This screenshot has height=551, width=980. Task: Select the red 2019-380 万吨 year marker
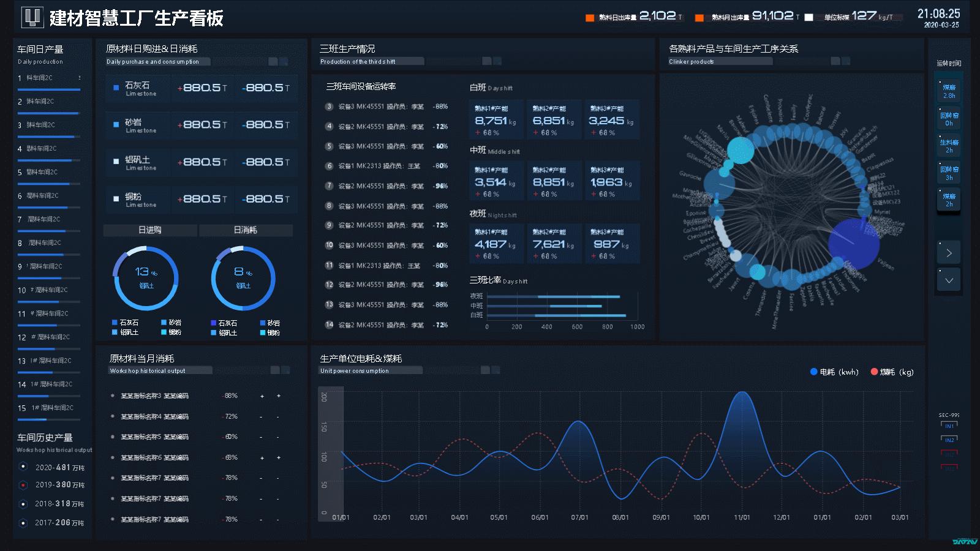tap(23, 485)
